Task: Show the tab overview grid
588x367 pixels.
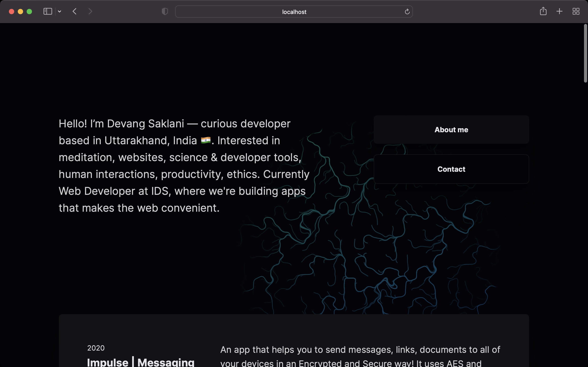Action: (576, 11)
